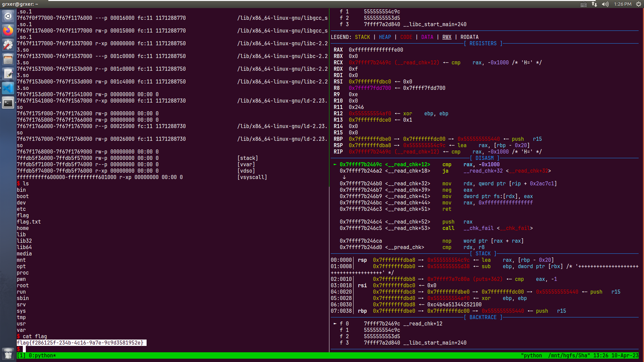Click the [ REGISTERS ] section header
This screenshot has height=362, width=644.
coord(483,44)
